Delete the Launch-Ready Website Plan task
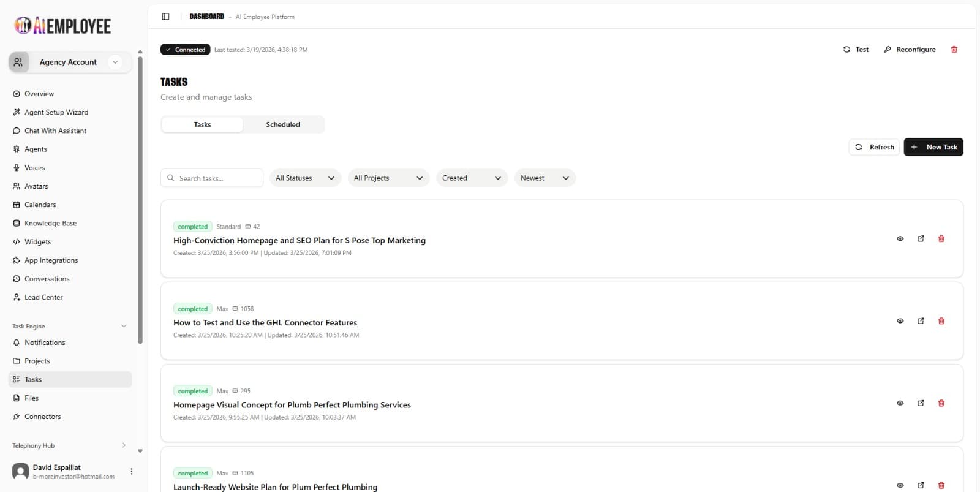This screenshot has width=980, height=492. 941,485
